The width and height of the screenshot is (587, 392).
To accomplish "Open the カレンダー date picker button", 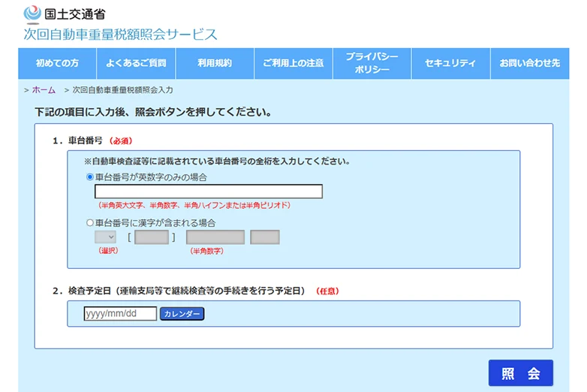I will click(182, 314).
